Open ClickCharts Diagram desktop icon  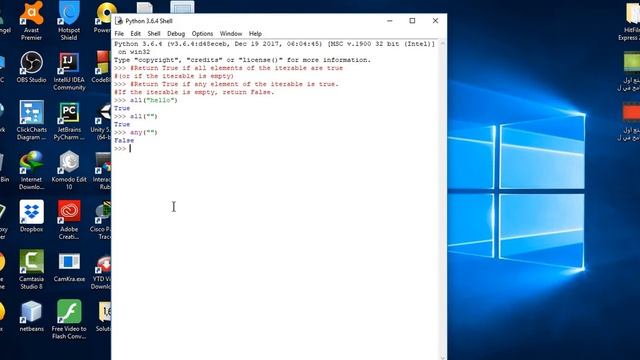click(31, 121)
